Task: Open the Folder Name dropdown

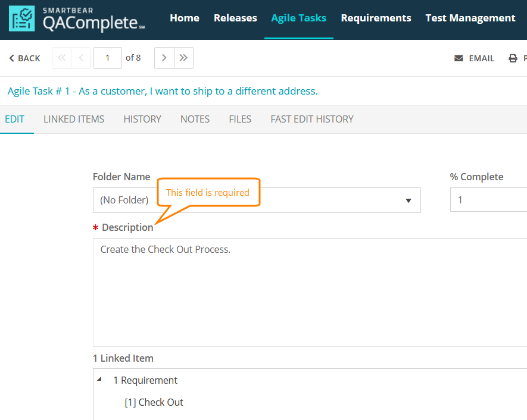Action: click(x=408, y=200)
